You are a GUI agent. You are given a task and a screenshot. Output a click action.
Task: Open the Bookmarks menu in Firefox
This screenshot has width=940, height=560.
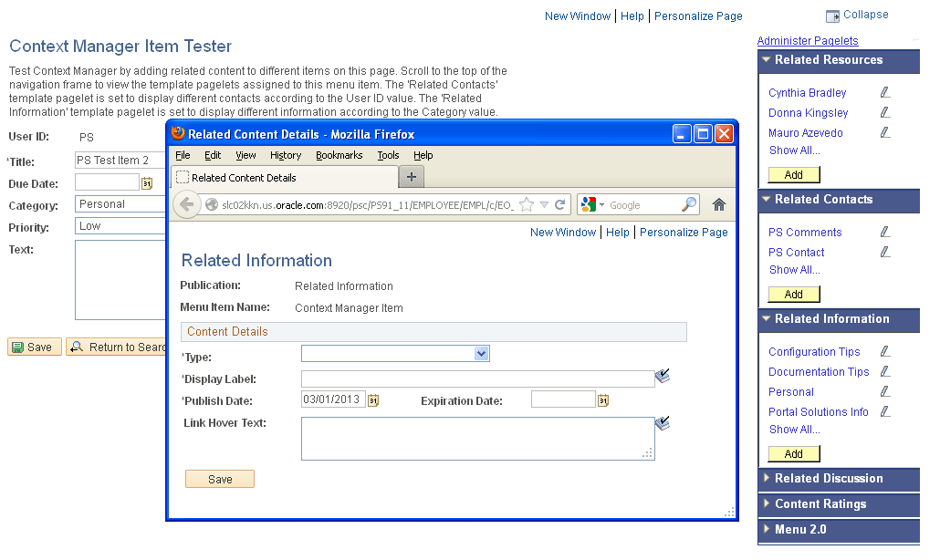coord(339,155)
